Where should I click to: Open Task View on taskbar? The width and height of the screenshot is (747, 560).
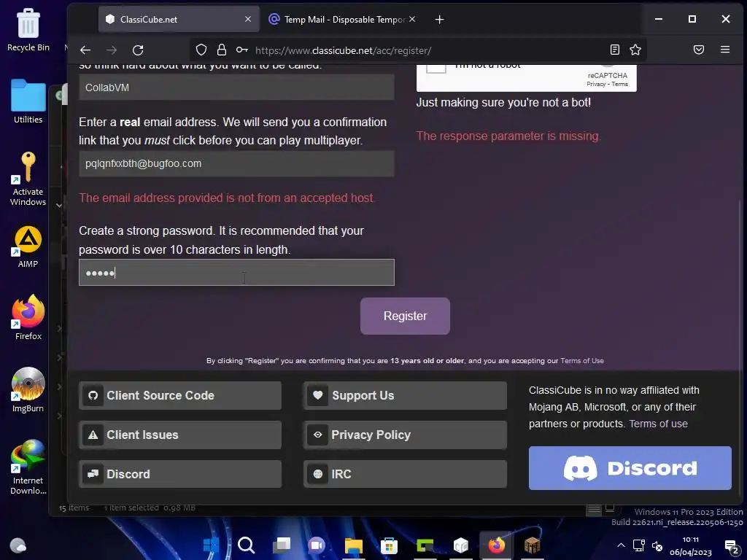pyautogui.click(x=282, y=545)
